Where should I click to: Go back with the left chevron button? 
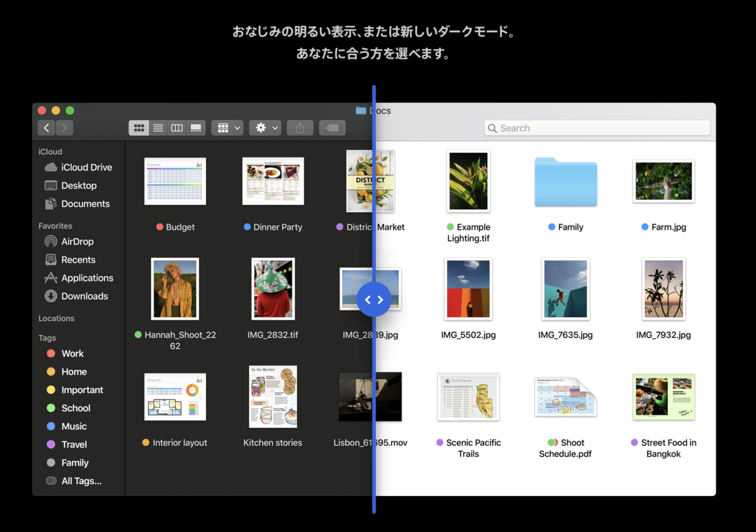(x=46, y=128)
